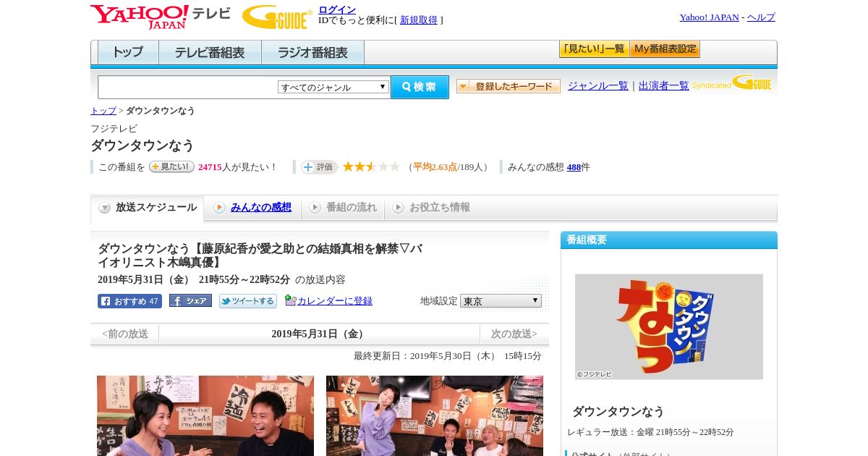Screen dimensions: 868x456
Task: Open the 488 reviews count link
Action: pyautogui.click(x=574, y=167)
